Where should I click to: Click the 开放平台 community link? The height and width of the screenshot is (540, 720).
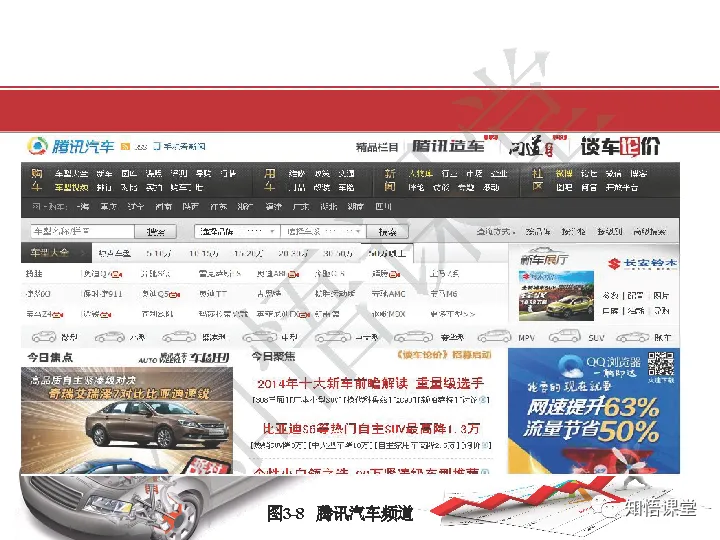[621, 187]
